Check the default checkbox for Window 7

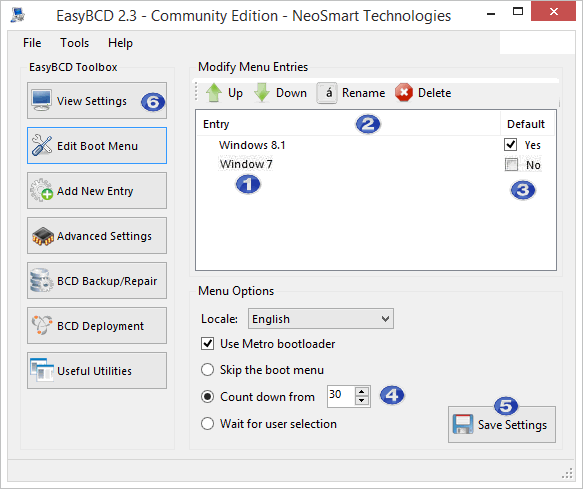pos(511,164)
